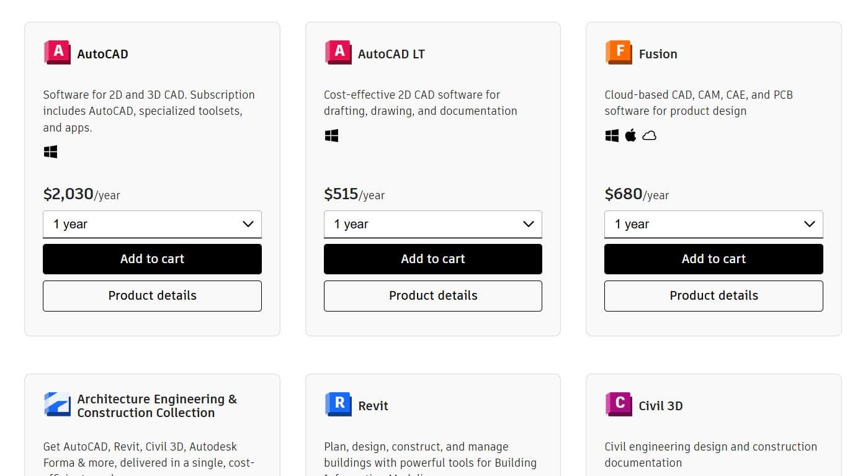Click the Apple compatibility icon under Fusion
Screen dimensions: 868x476
[x=630, y=135]
